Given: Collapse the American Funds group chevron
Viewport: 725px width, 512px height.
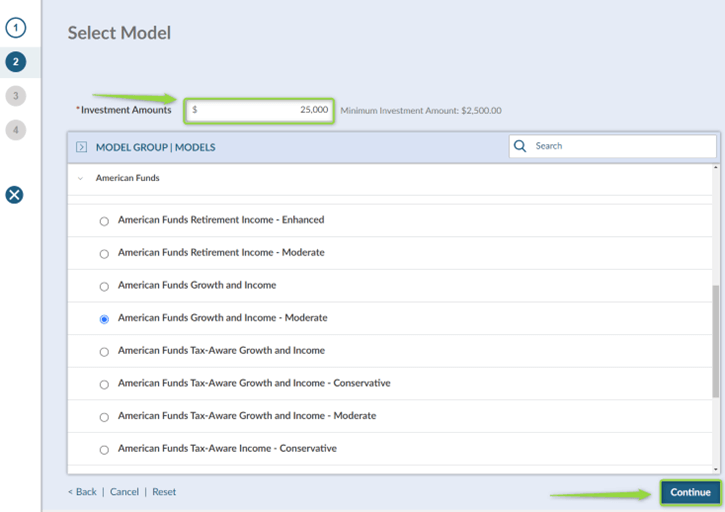Looking at the screenshot, I should click(81, 179).
